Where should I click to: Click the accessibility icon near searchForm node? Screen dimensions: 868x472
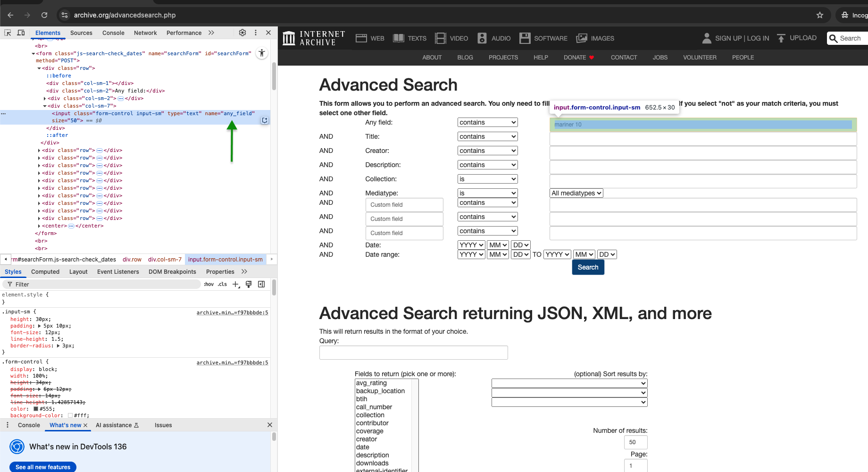click(x=262, y=53)
